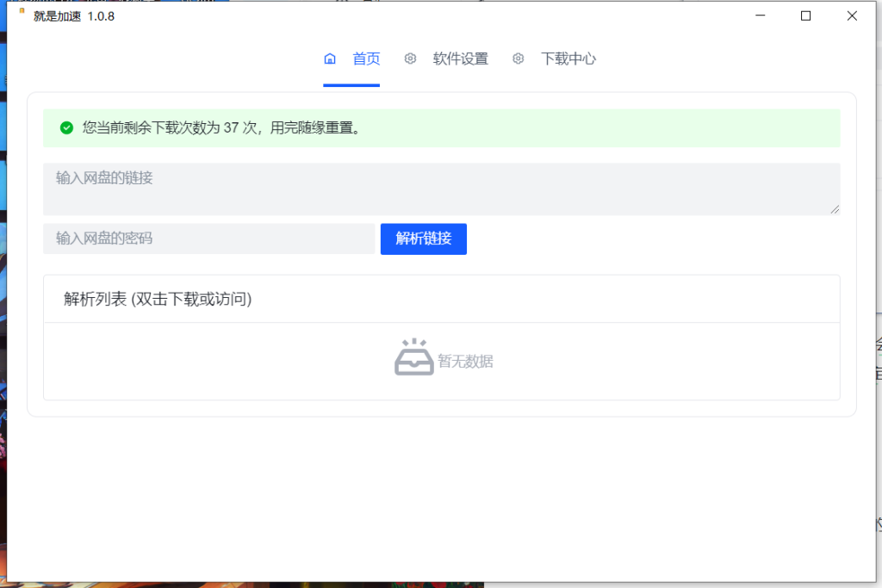Image resolution: width=882 pixels, height=588 pixels.
Task: Minimize the 就是加速 window
Action: tap(759, 15)
